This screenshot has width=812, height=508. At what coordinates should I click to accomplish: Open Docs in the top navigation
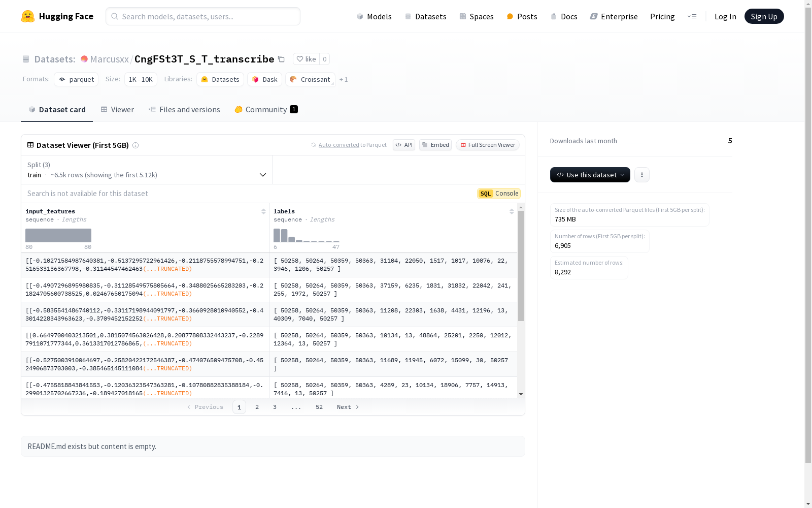[564, 16]
